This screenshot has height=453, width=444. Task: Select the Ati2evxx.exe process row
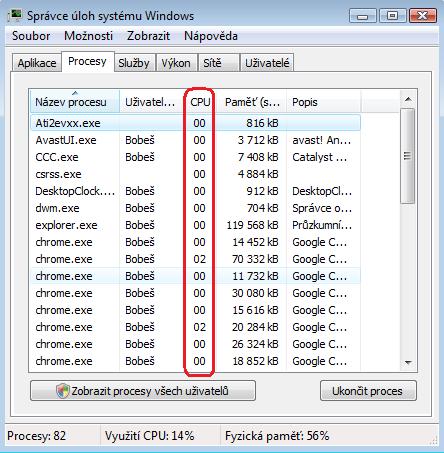pos(195,123)
